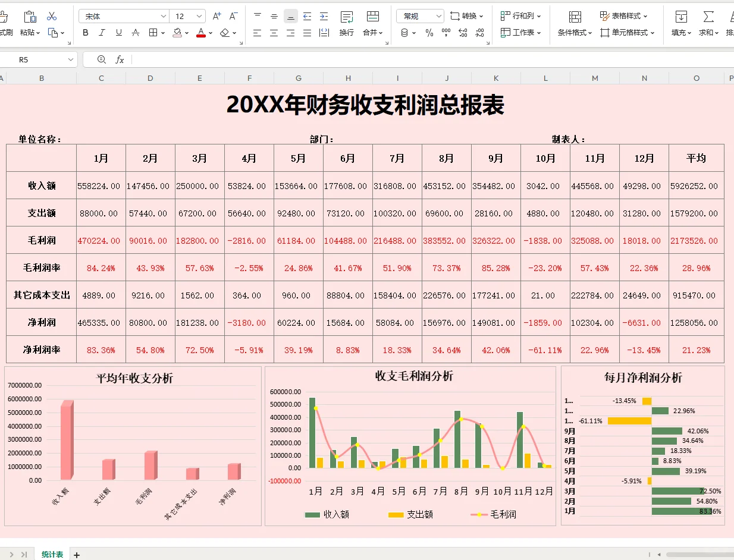The height and width of the screenshot is (560, 734).
Task: Click the 1月 收入额 cell 558224.00
Action: click(x=101, y=185)
